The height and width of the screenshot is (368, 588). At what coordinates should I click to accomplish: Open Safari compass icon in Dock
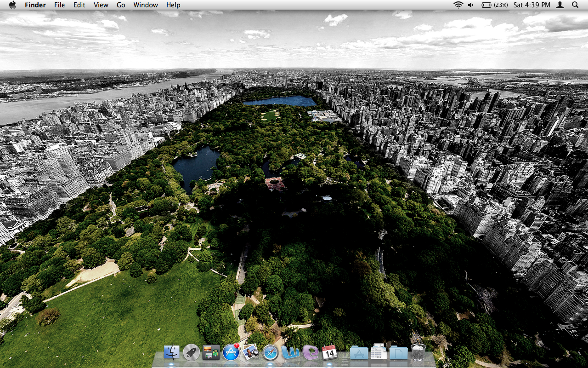[271, 353]
